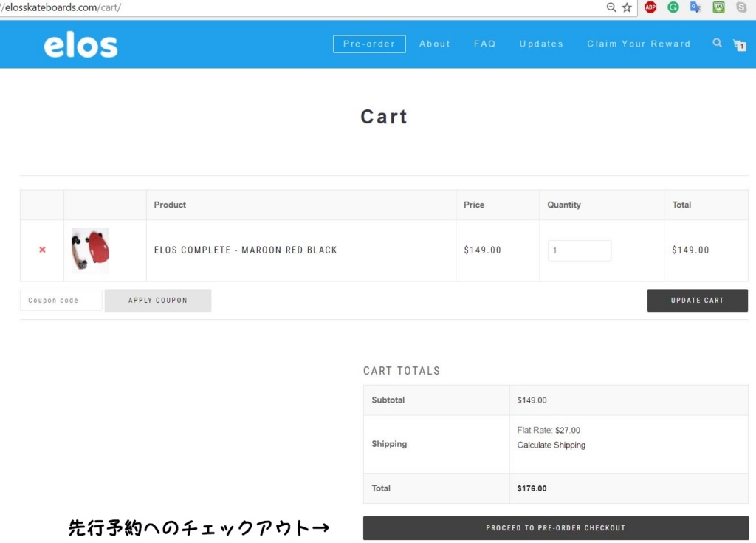Open the AdBlock Plus extension icon
The width and height of the screenshot is (756, 543).
pyautogui.click(x=650, y=7)
